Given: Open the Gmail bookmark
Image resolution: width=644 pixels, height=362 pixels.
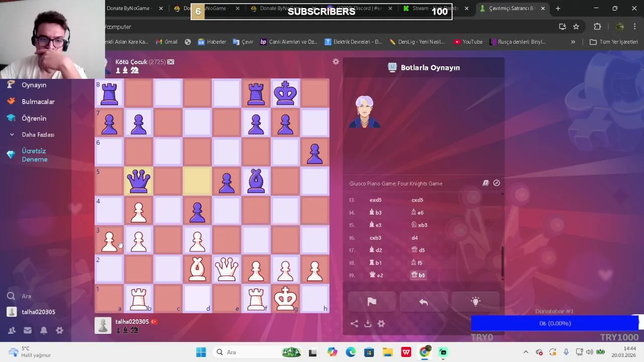Looking at the screenshot, I should click(167, 42).
